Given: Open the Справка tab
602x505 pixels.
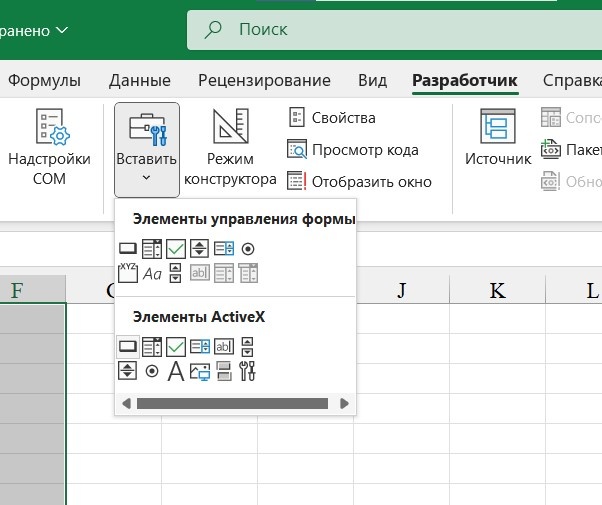Looking at the screenshot, I should click(572, 81).
